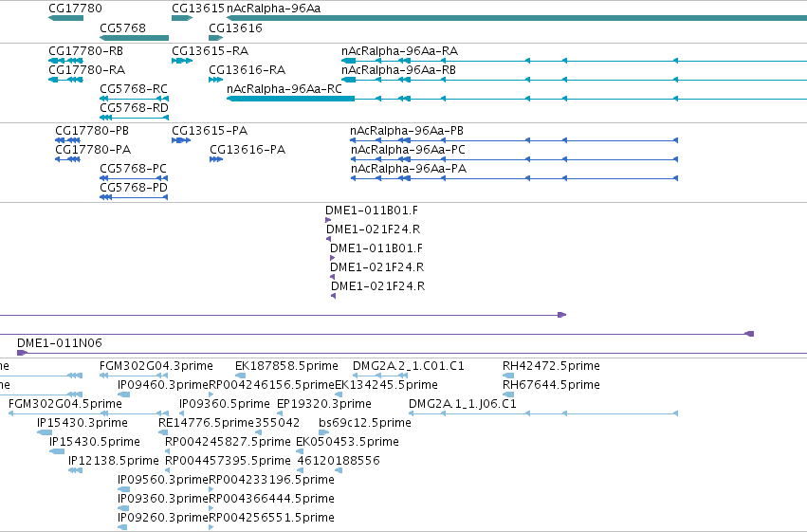Click EST label EK134245.5prime
This screenshot has width=807, height=532.
(x=387, y=385)
